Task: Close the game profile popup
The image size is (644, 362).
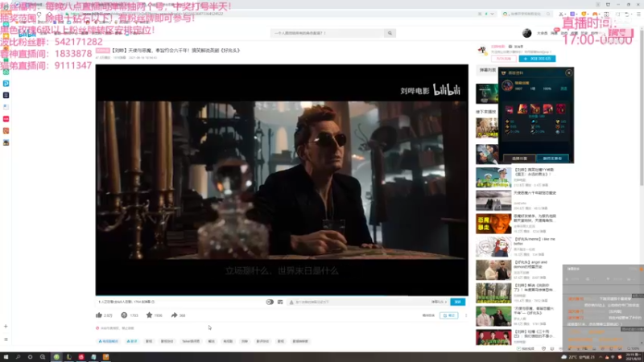Action: coord(569,72)
